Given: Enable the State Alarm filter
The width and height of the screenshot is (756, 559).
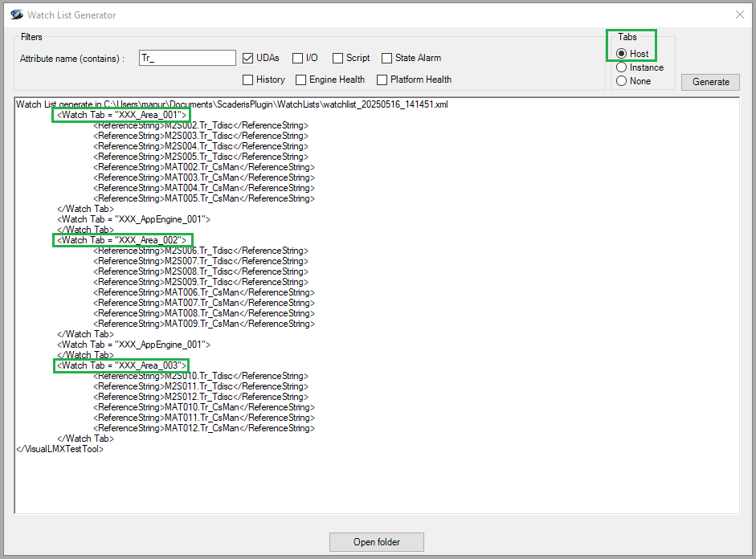Looking at the screenshot, I should click(x=387, y=58).
